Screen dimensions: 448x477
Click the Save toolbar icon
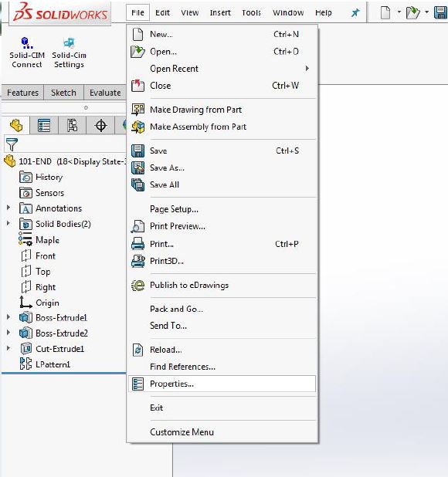click(x=440, y=12)
